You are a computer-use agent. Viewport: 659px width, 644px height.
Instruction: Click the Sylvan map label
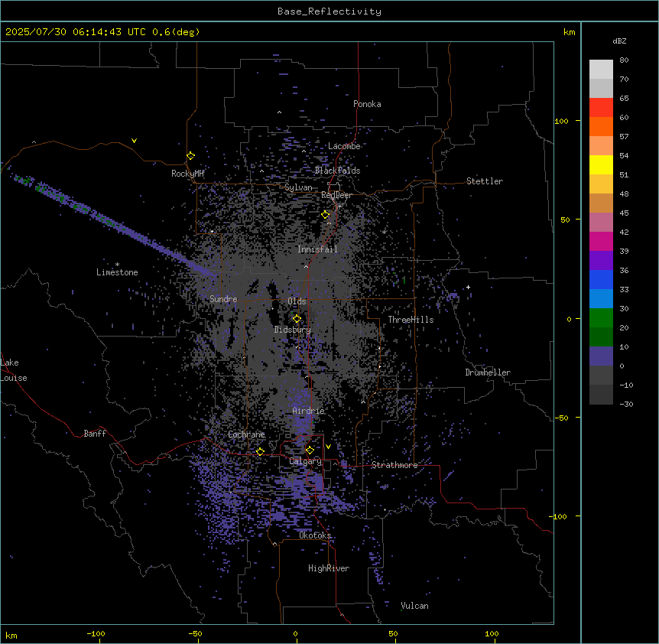298,187
